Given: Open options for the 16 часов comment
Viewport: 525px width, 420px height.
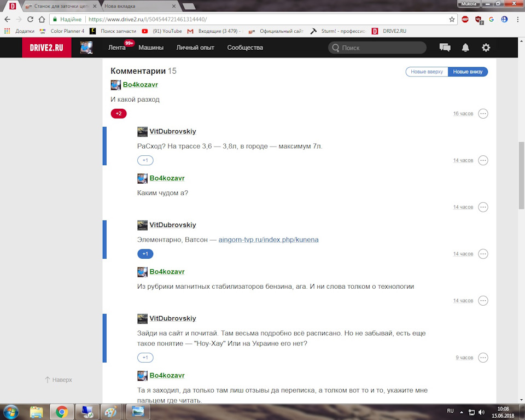Looking at the screenshot, I should click(483, 114).
